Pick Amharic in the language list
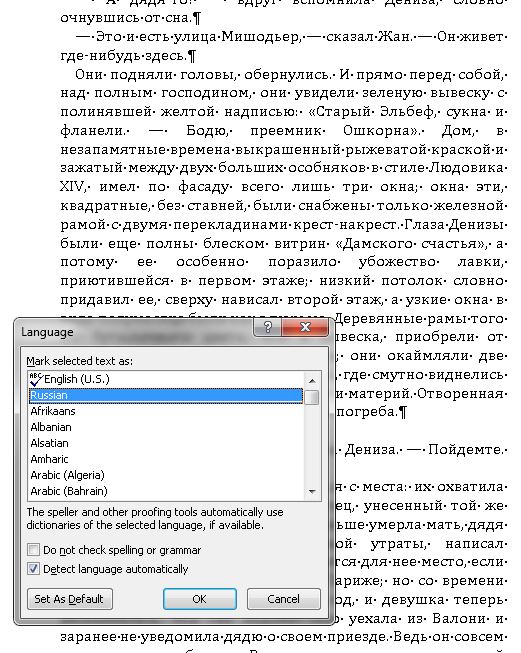 166,459
